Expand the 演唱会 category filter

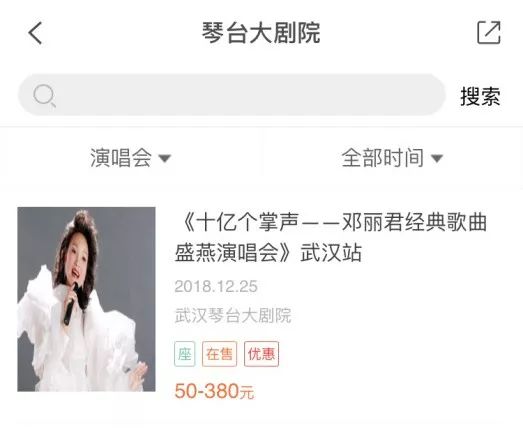pos(130,158)
